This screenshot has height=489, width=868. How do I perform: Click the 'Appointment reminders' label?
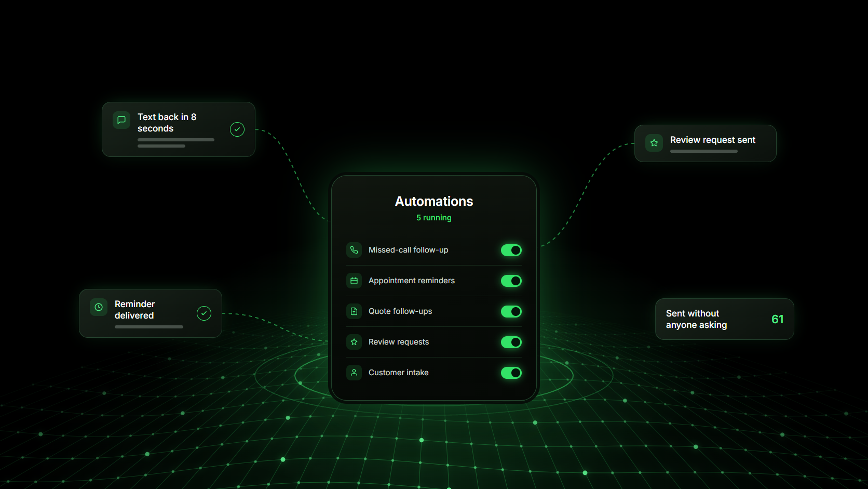point(412,281)
